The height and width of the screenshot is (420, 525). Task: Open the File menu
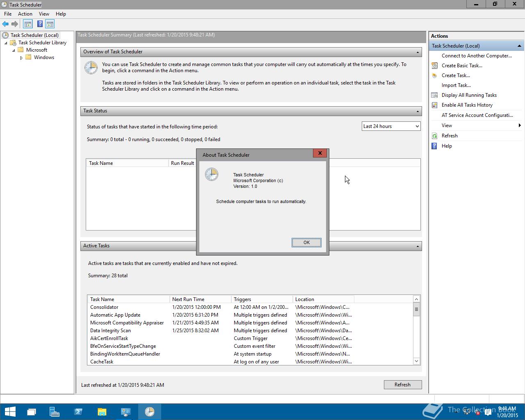pyautogui.click(x=8, y=14)
